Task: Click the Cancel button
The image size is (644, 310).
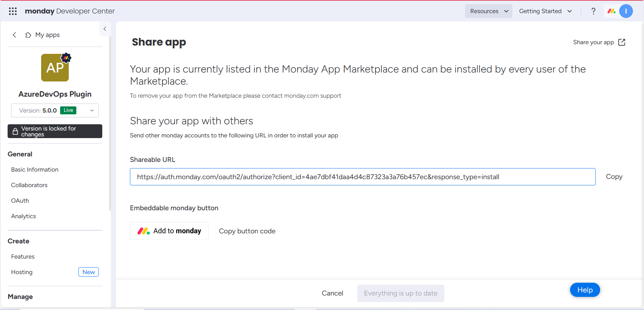Action: (332, 293)
